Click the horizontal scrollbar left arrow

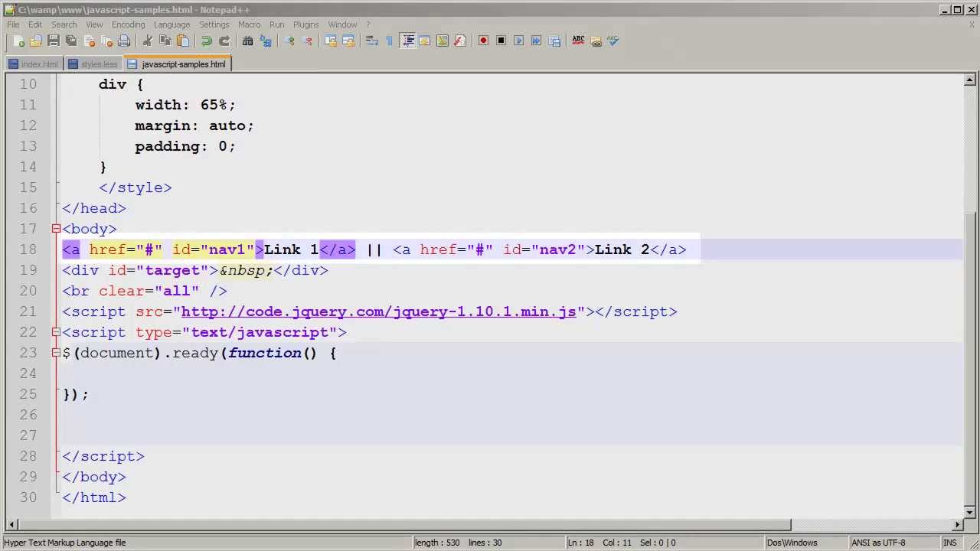11,524
